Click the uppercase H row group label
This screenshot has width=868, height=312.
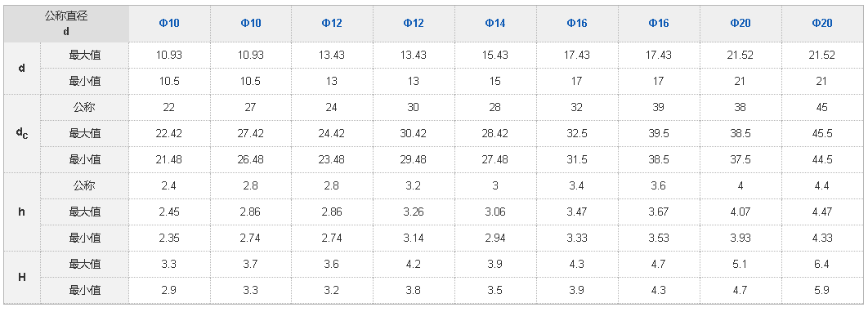tap(22, 277)
